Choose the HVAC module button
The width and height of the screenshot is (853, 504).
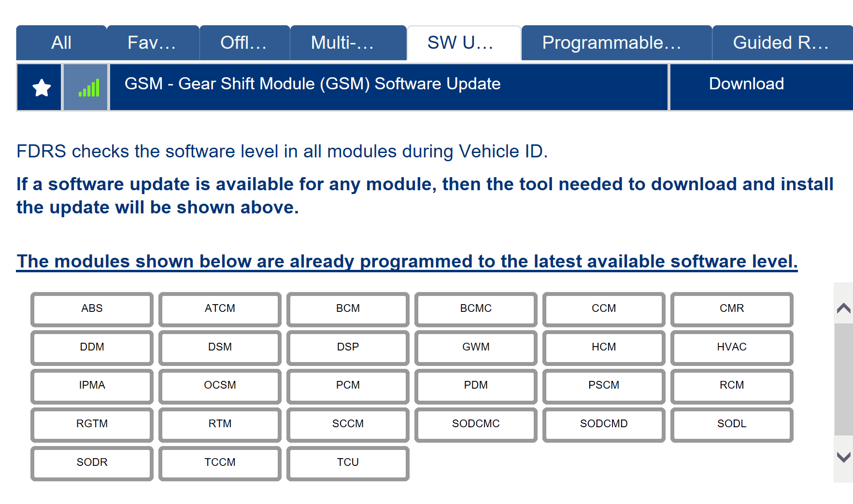coord(731,347)
